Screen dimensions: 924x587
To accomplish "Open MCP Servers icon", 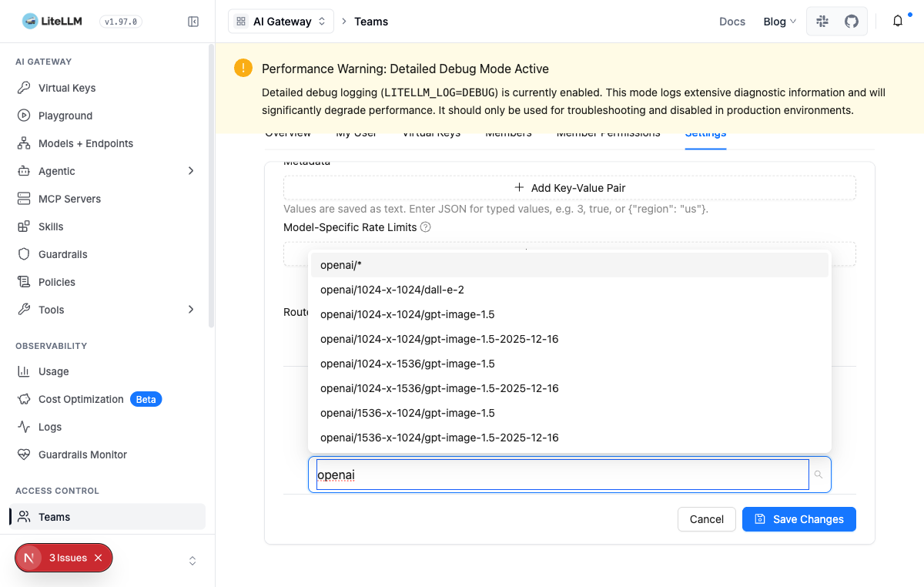I will pyautogui.click(x=24, y=199).
